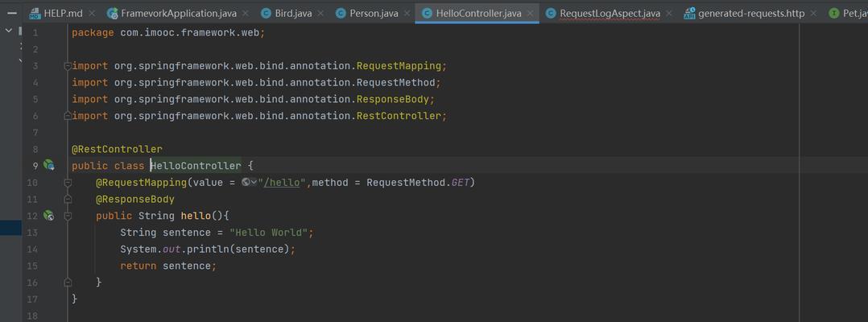Click the interface icon on the Pet.java tab
The image size is (868, 322).
tap(833, 13)
